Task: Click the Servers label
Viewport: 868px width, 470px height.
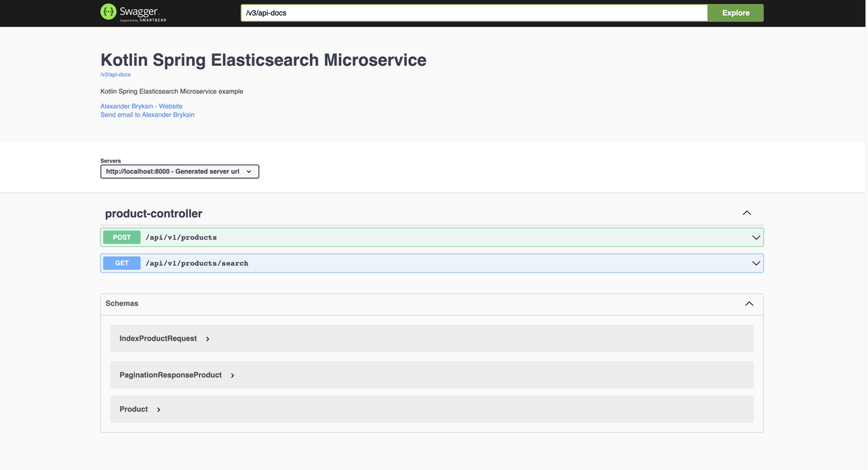Action: (x=111, y=161)
